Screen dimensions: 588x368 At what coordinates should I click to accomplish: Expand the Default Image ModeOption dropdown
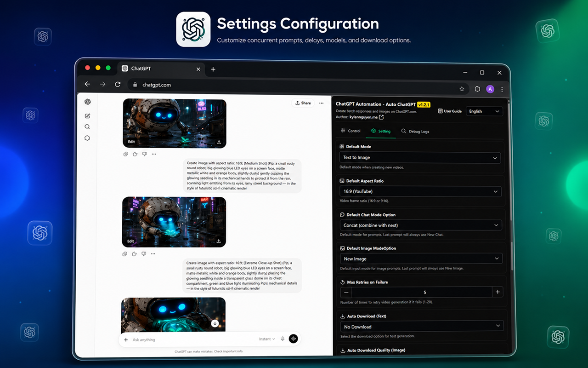click(x=421, y=259)
